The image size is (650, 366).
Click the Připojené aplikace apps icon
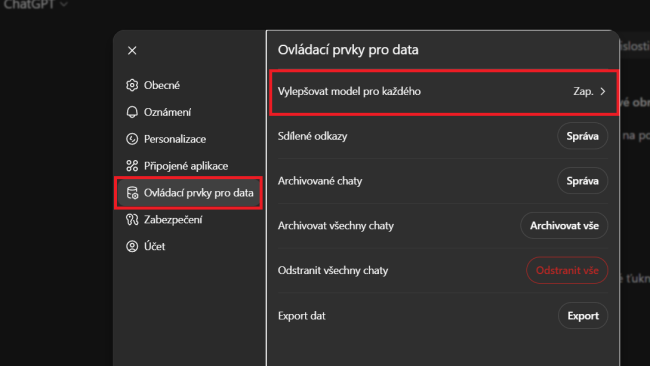(x=132, y=166)
